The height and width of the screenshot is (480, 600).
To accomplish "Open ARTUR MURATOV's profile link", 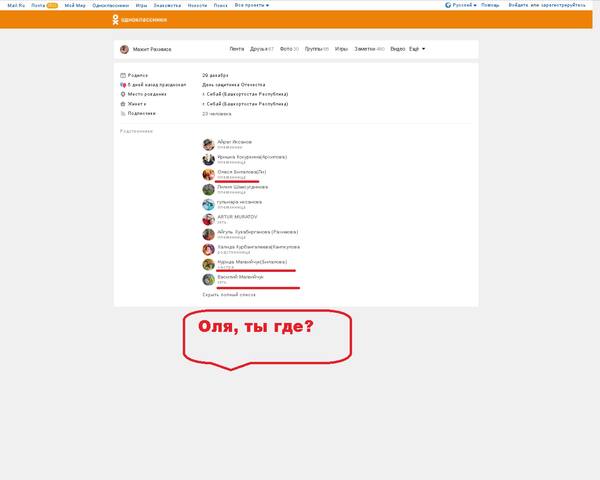I will [237, 217].
